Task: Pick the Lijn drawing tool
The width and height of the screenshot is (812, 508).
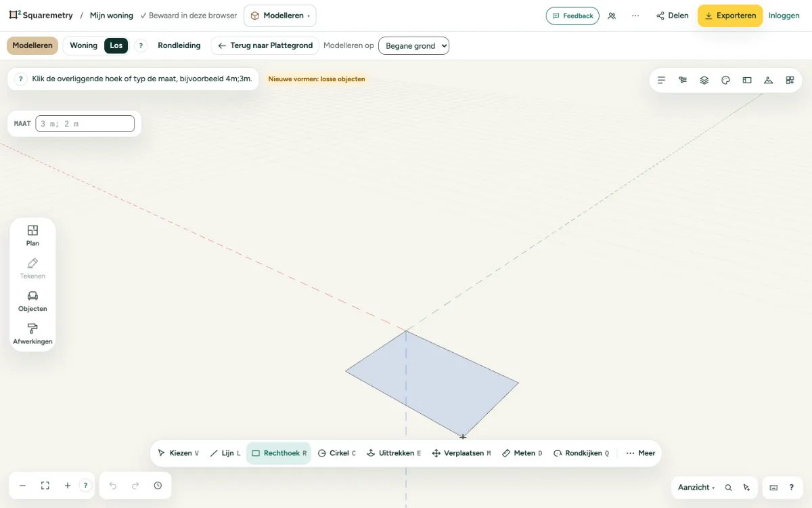Action: pyautogui.click(x=225, y=453)
